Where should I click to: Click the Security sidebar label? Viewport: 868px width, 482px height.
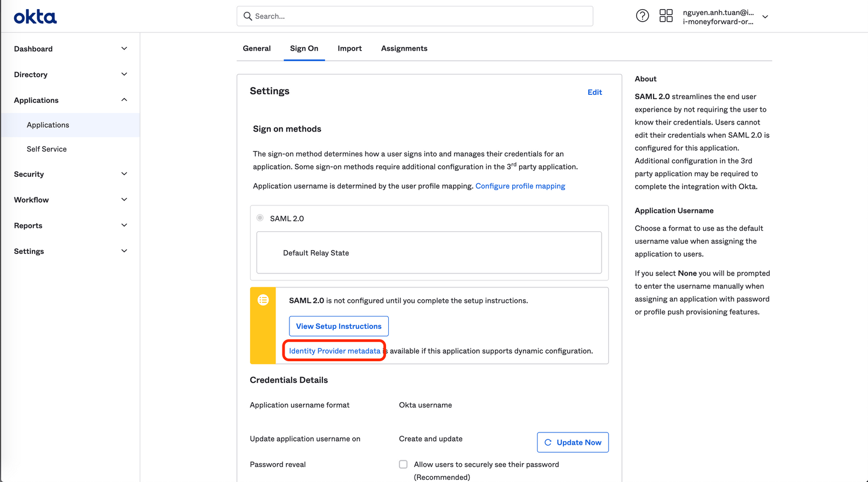[29, 174]
